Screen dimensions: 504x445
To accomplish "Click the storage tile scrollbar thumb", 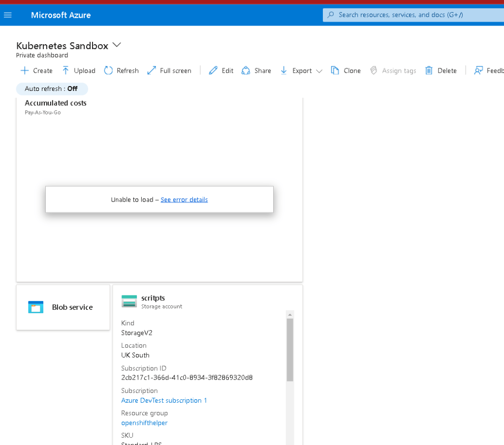I will [x=290, y=350].
